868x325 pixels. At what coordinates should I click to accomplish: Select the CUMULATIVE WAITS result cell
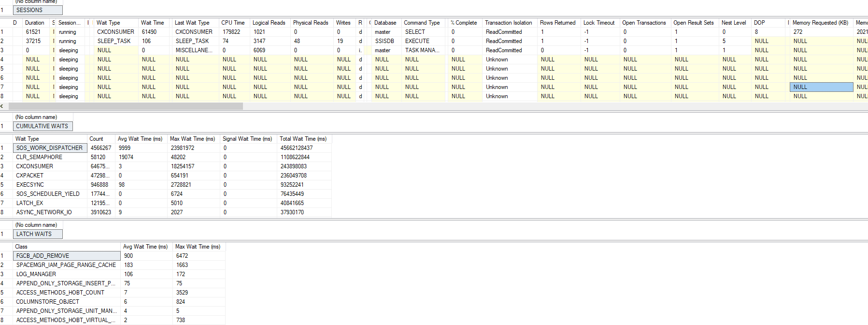pos(43,126)
